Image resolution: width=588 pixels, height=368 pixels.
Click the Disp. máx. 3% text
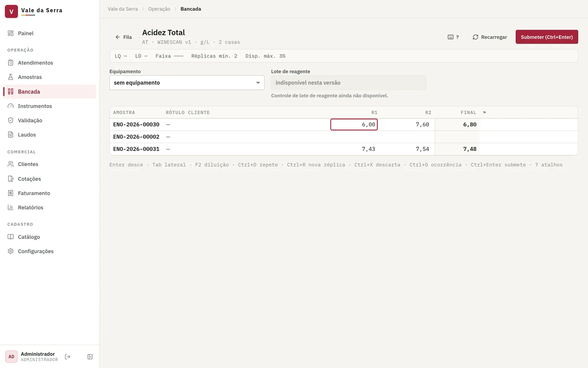click(265, 56)
